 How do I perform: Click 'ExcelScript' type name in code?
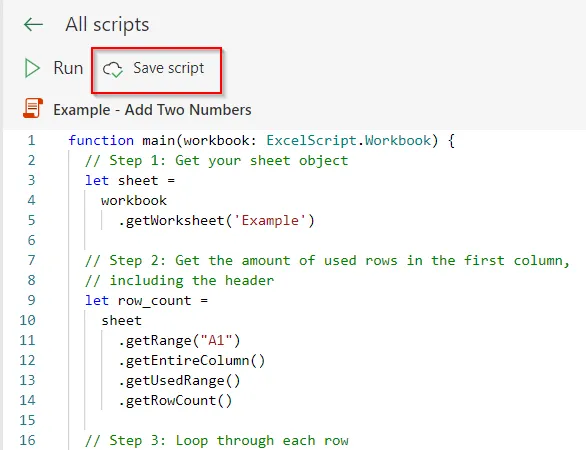(311, 140)
